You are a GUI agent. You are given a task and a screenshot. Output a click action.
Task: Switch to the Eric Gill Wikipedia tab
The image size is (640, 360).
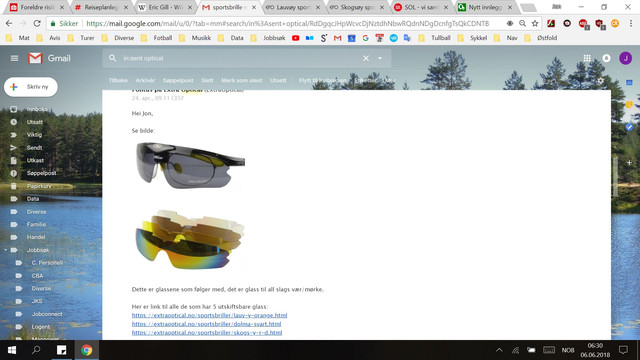[x=165, y=7]
